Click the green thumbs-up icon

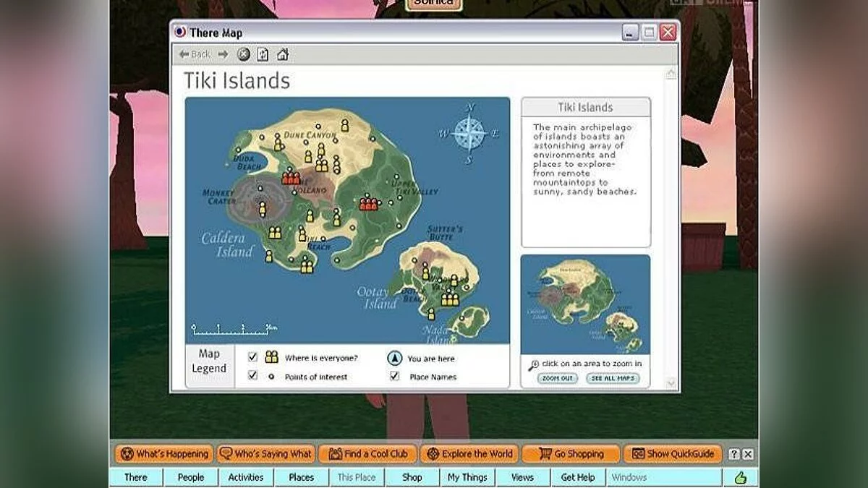740,477
